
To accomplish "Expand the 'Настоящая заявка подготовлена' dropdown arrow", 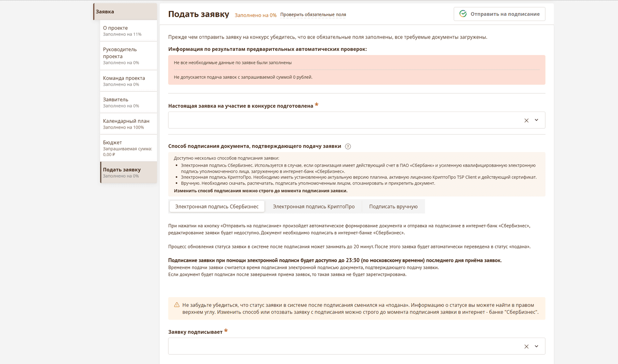I will (536, 120).
